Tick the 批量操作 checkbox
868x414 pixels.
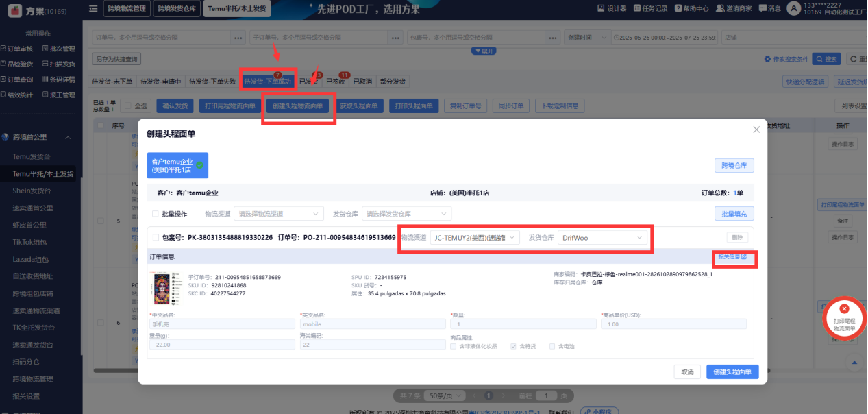(x=156, y=214)
